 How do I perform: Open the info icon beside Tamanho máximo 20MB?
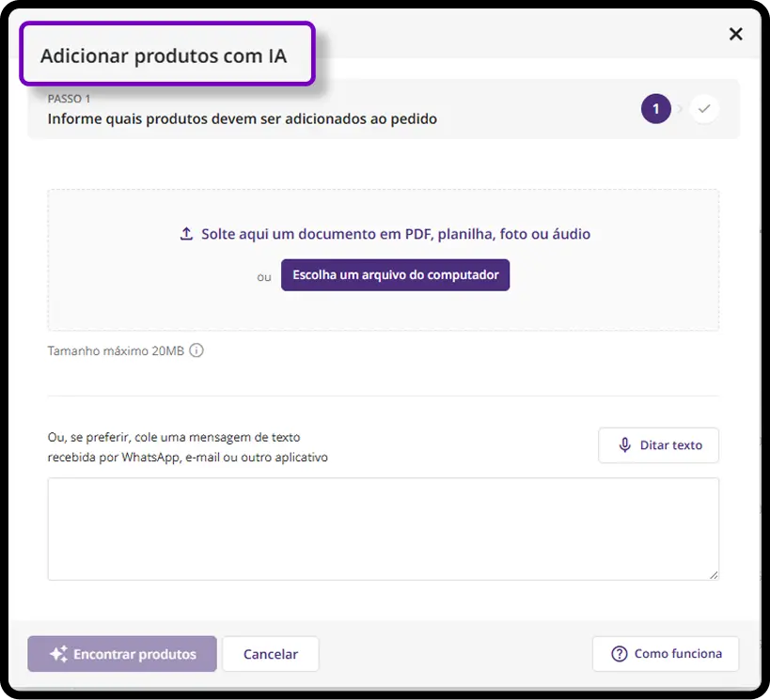[x=196, y=350]
